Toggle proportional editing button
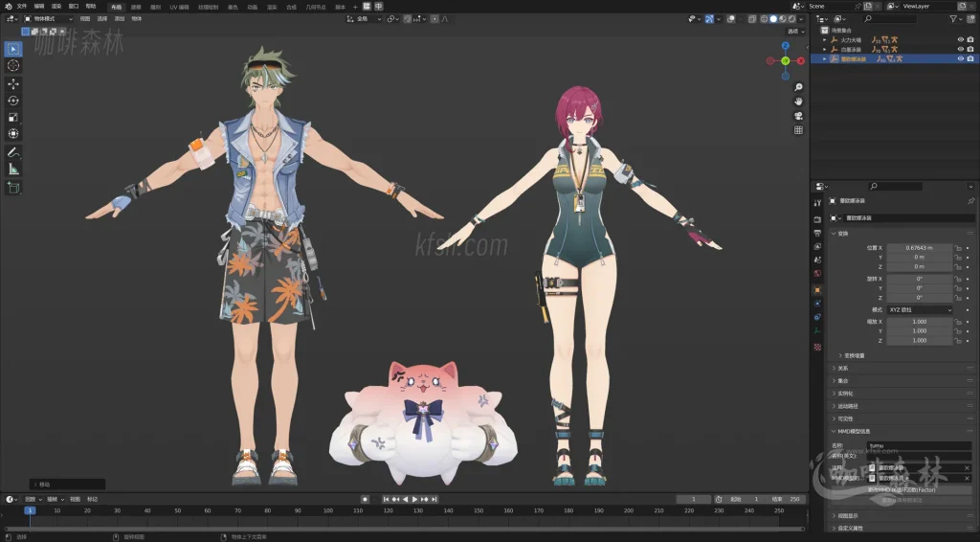This screenshot has width=980, height=542. coord(435,19)
